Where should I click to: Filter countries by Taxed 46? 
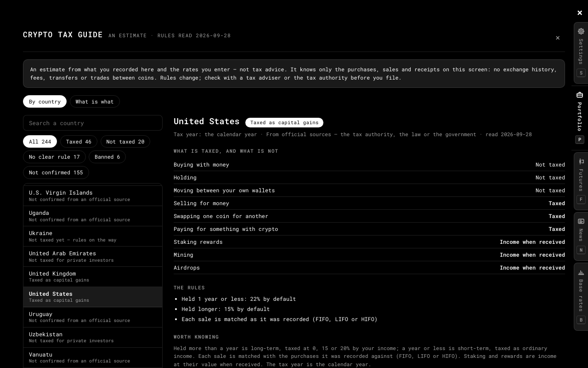pos(79,142)
